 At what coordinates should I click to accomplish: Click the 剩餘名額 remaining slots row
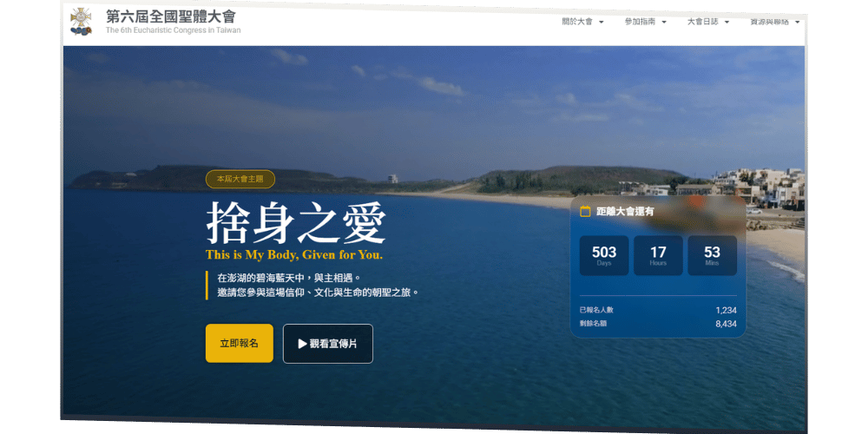[657, 323]
